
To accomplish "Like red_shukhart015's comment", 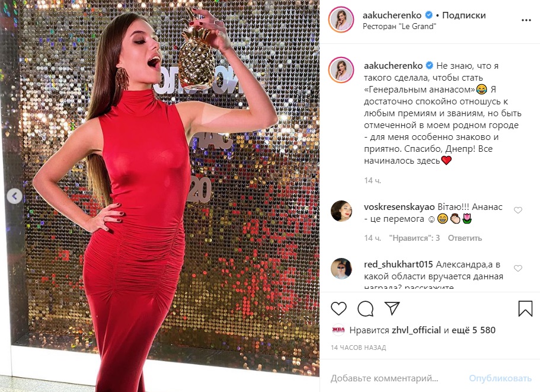I will 518,268.
